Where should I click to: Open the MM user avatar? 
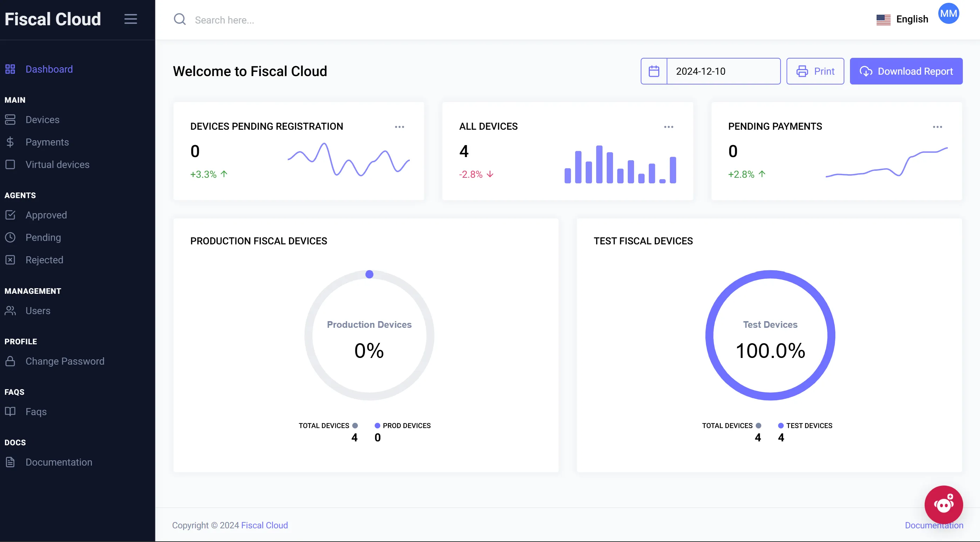tap(948, 14)
